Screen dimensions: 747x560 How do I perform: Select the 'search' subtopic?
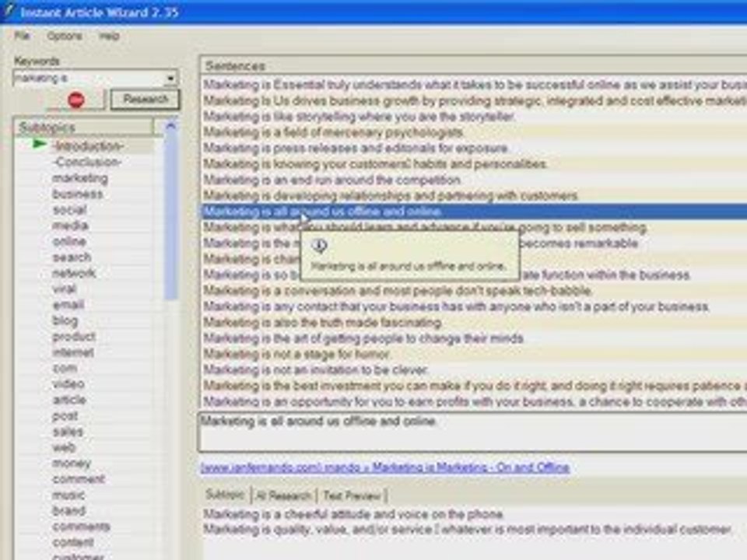(72, 257)
